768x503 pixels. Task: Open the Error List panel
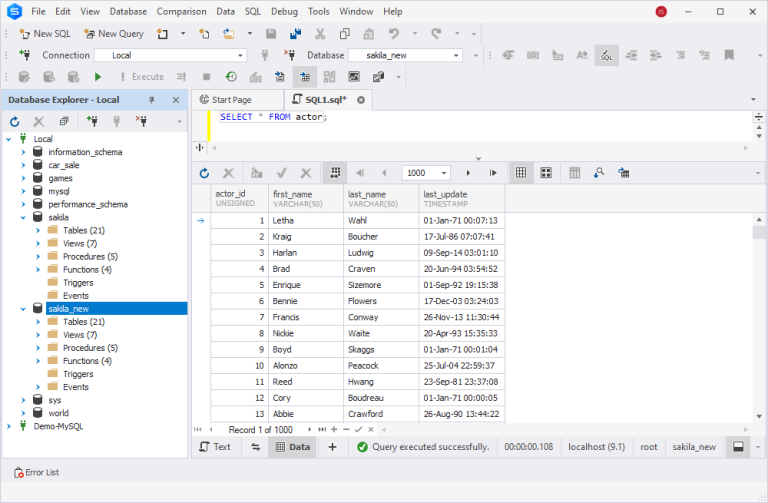click(36, 472)
